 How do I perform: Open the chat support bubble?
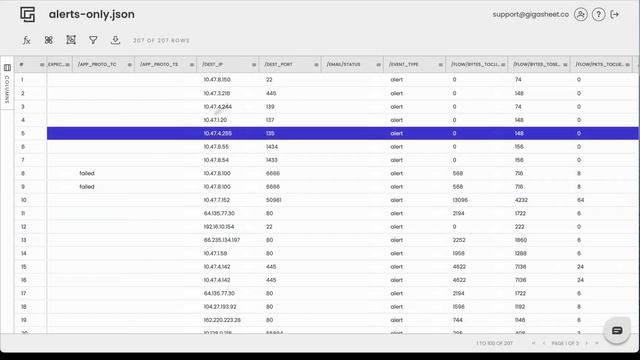tap(617, 330)
